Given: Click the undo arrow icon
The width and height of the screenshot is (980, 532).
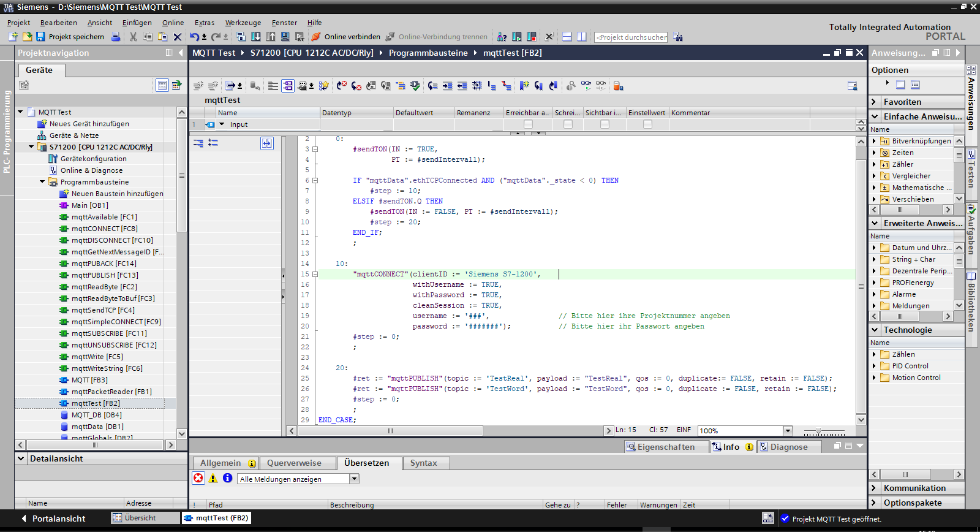Looking at the screenshot, I should pos(194,37).
